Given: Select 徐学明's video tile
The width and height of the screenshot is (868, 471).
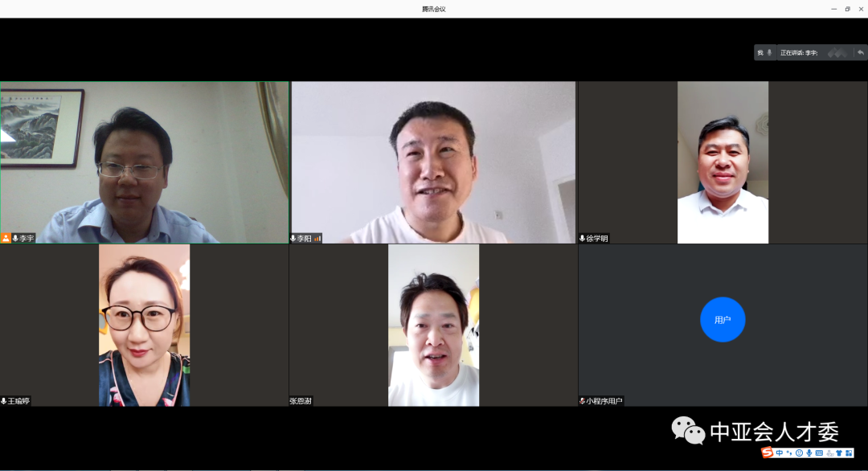Looking at the screenshot, I should click(x=723, y=162).
